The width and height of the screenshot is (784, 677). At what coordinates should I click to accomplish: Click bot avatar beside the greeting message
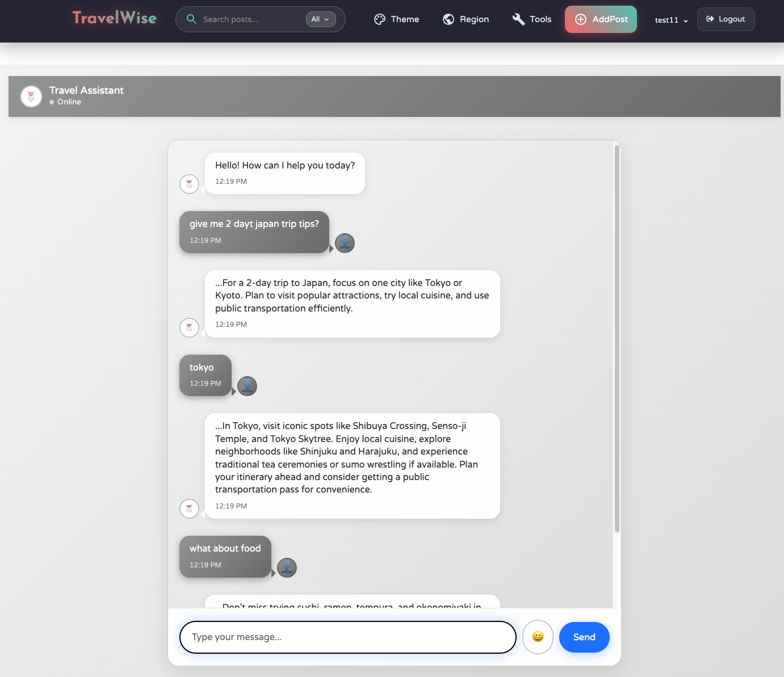(x=189, y=184)
